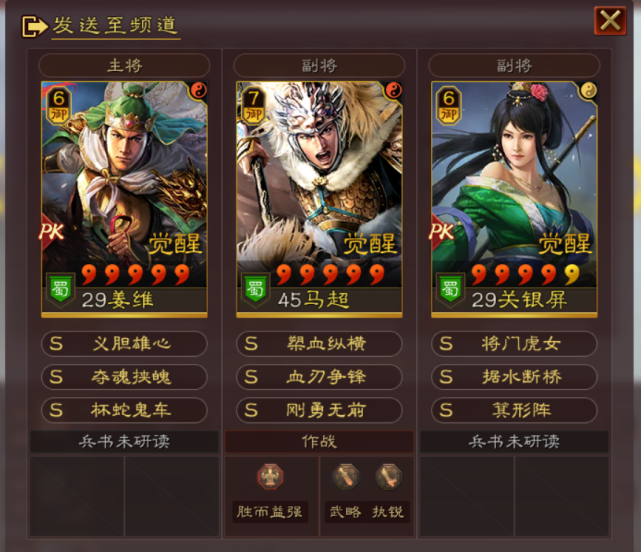Select the 杯蛇鬼车 skill slot

[124, 410]
